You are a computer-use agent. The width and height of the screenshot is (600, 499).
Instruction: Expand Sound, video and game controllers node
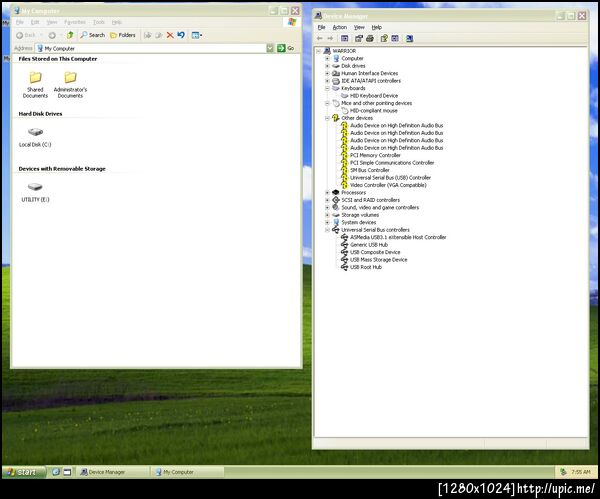(x=327, y=207)
